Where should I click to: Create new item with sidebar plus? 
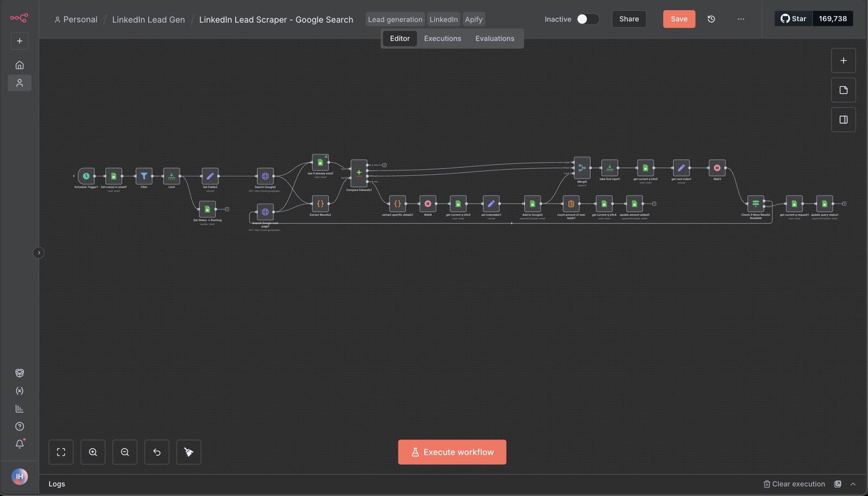[x=20, y=41]
